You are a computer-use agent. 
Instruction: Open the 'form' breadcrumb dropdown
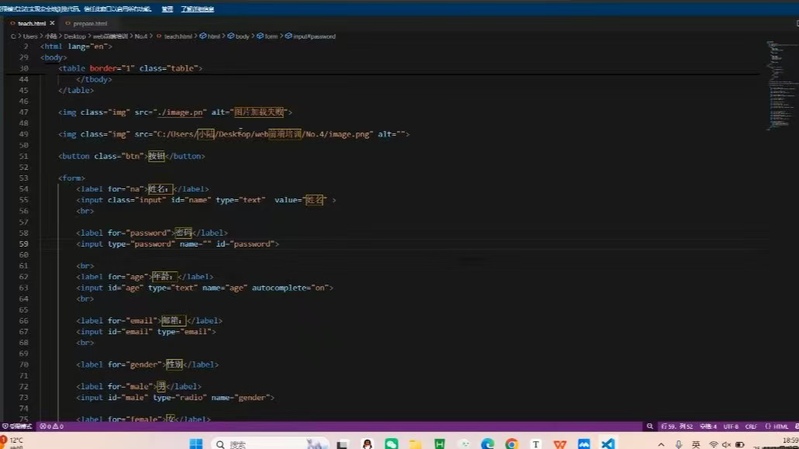[x=270, y=36]
